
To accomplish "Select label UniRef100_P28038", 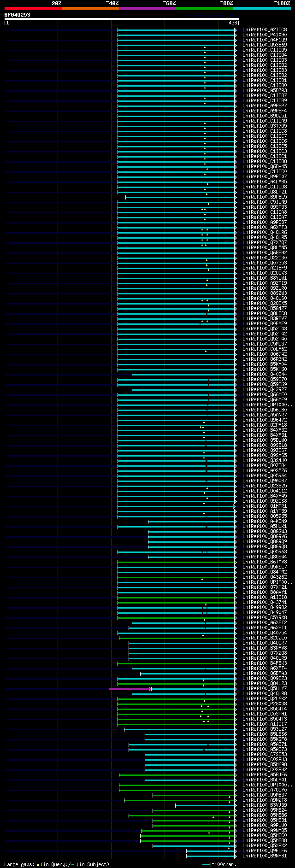I will pyautogui.click(x=265, y=704).
